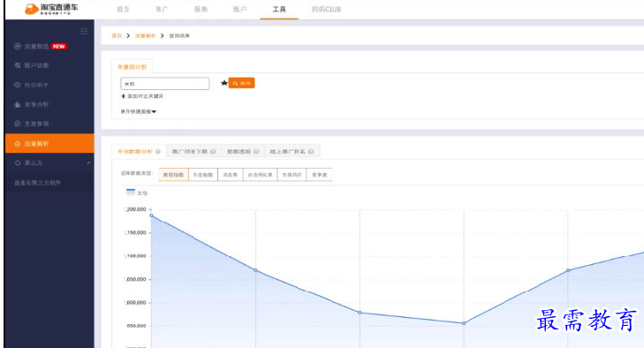The width and height of the screenshot is (644, 348).
Task: Toggle the 女包 legend series icon
Action: [x=131, y=192]
